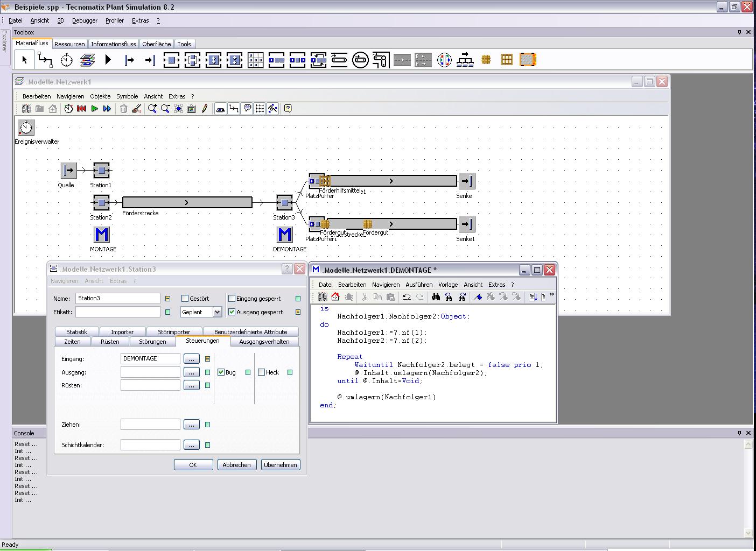Screen dimensions: 756x551
Task: Switch to the Oberfläche toolbox tab
Action: 157,44
